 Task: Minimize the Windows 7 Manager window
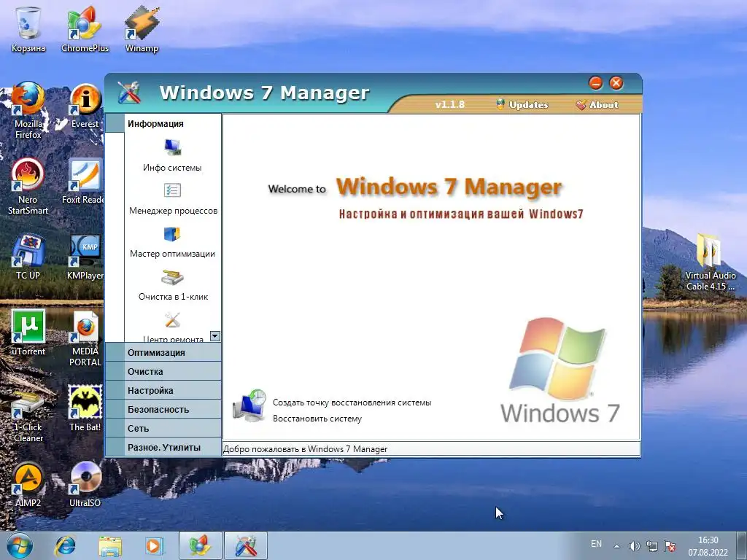595,83
